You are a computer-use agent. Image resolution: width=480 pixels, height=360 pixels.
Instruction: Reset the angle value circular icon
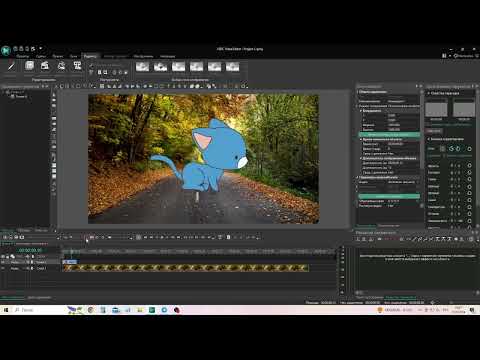pyautogui.click(x=469, y=149)
